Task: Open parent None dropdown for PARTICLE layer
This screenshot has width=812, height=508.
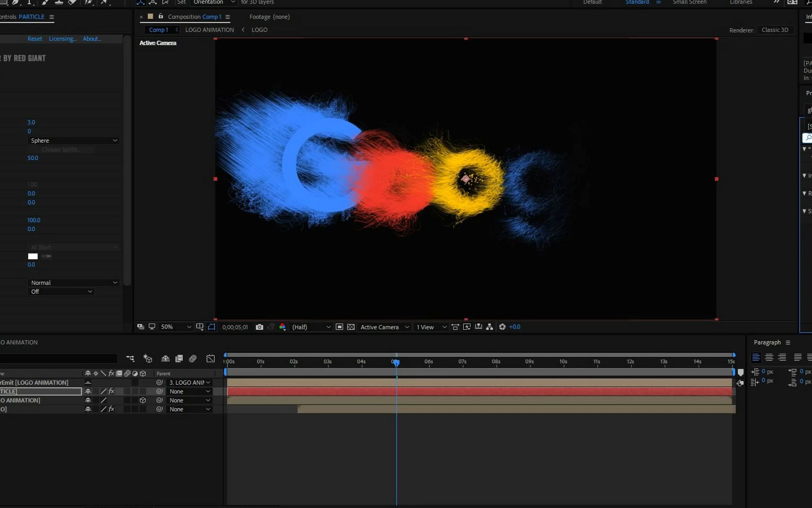Action: coord(190,391)
